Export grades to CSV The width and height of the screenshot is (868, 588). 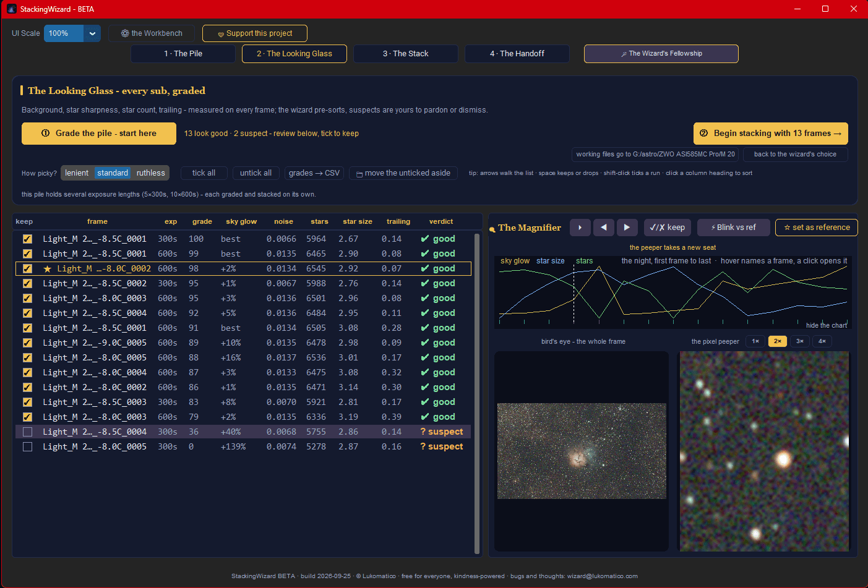(x=314, y=173)
